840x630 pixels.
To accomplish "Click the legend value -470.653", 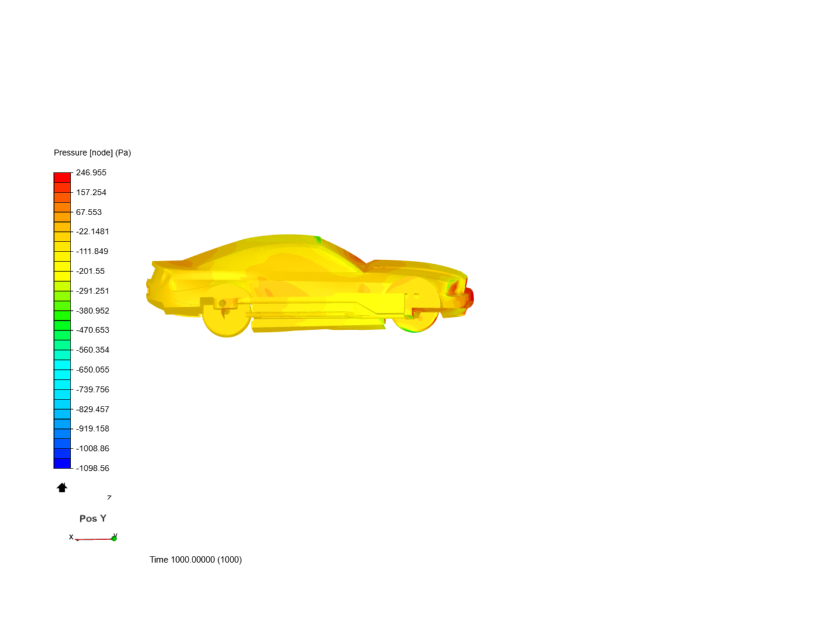I will click(x=92, y=330).
